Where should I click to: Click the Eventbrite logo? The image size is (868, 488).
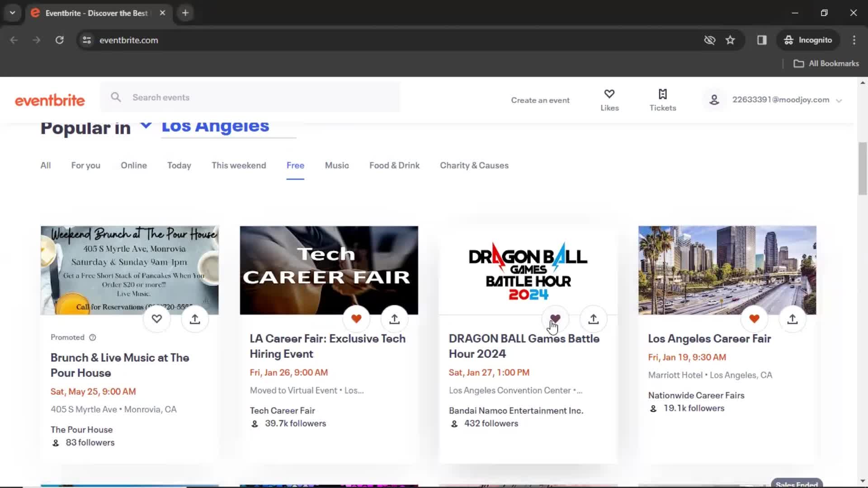pyautogui.click(x=50, y=100)
